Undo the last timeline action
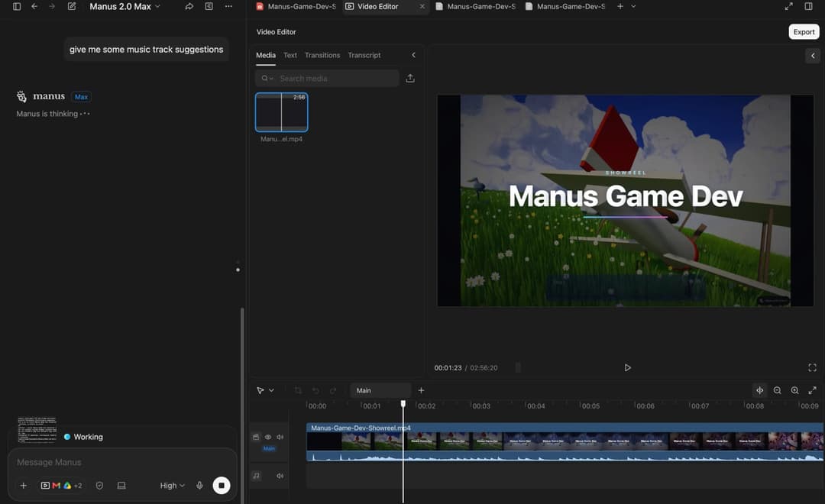Viewport: 825px width, 504px height. (315, 390)
